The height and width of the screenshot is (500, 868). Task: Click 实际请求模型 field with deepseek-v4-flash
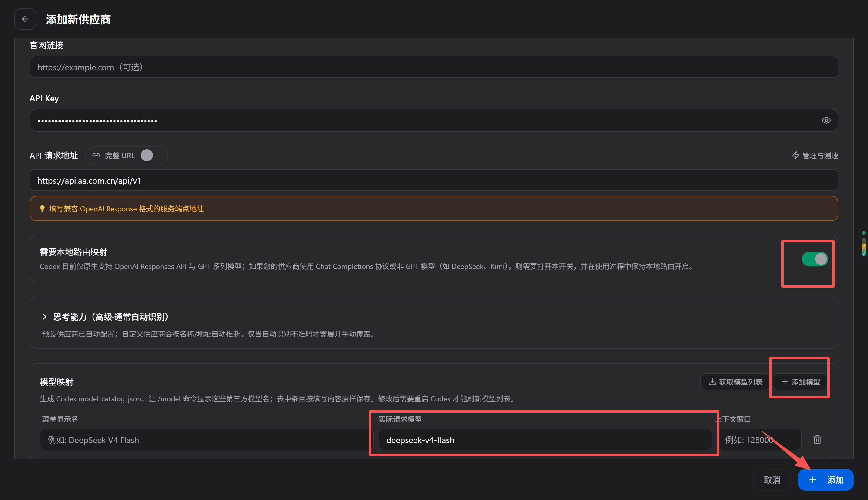[545, 440]
